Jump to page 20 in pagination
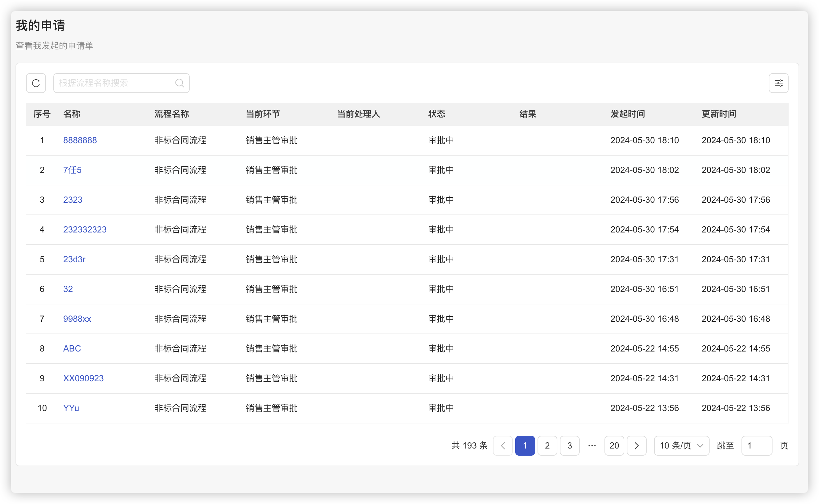Screen dimensions: 819x504 pos(614,446)
